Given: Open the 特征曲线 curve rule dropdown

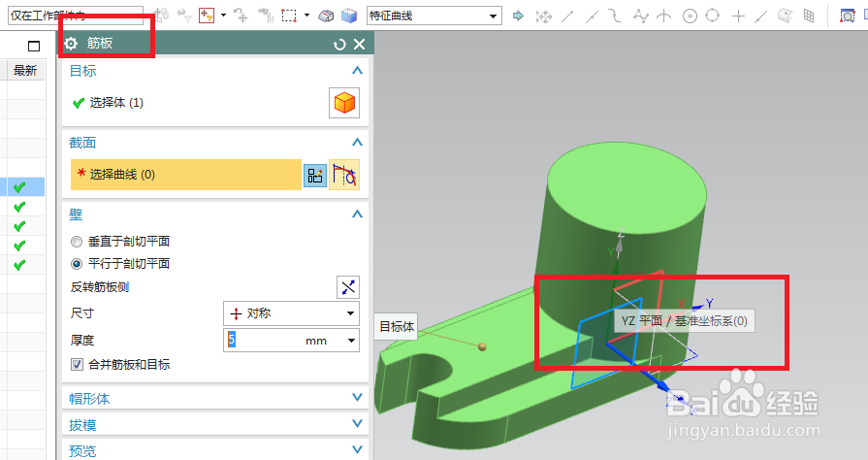Looking at the screenshot, I should [434, 16].
